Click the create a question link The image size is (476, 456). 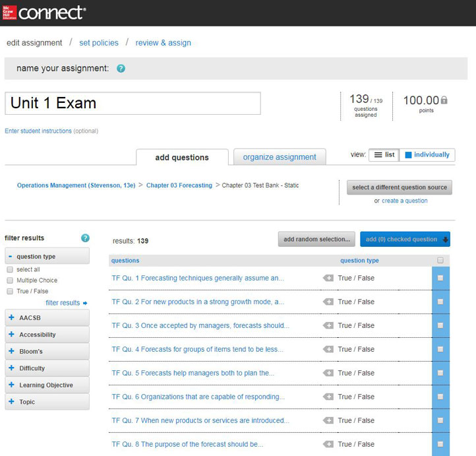pos(404,201)
